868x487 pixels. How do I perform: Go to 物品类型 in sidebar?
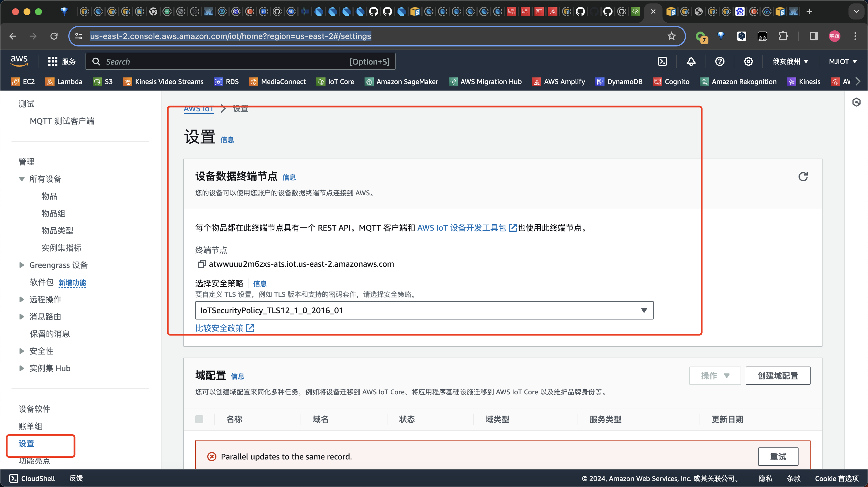(x=57, y=230)
